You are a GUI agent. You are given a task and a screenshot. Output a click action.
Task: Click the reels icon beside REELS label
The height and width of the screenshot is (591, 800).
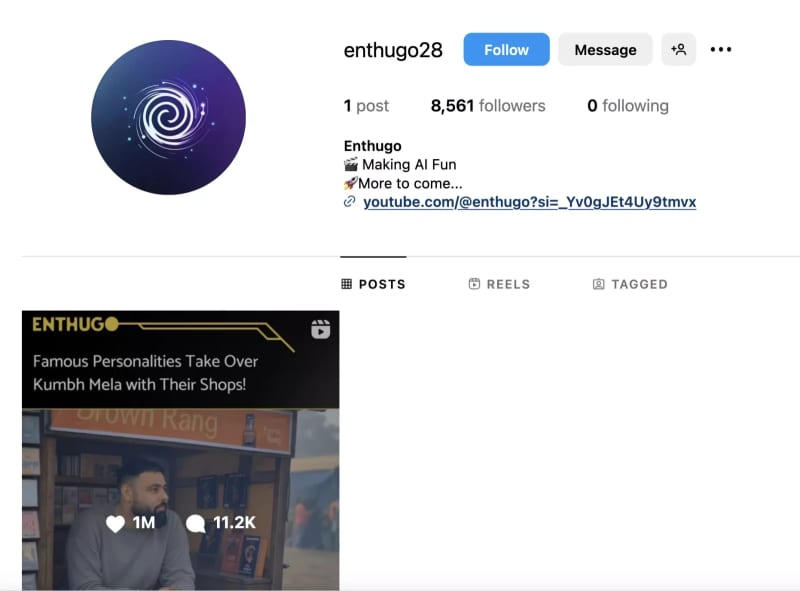474,284
